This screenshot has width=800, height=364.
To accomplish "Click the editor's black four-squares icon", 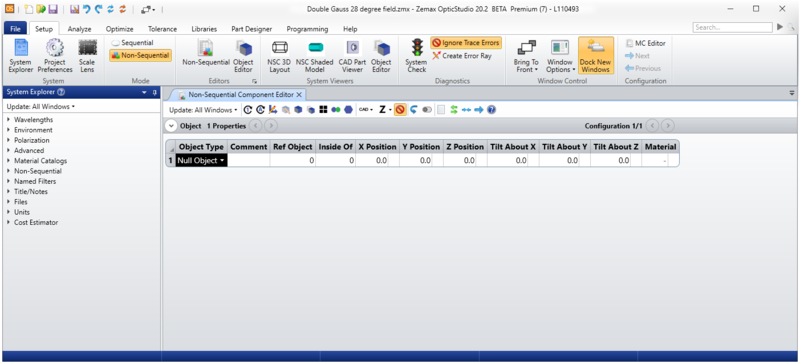I will pos(323,110).
